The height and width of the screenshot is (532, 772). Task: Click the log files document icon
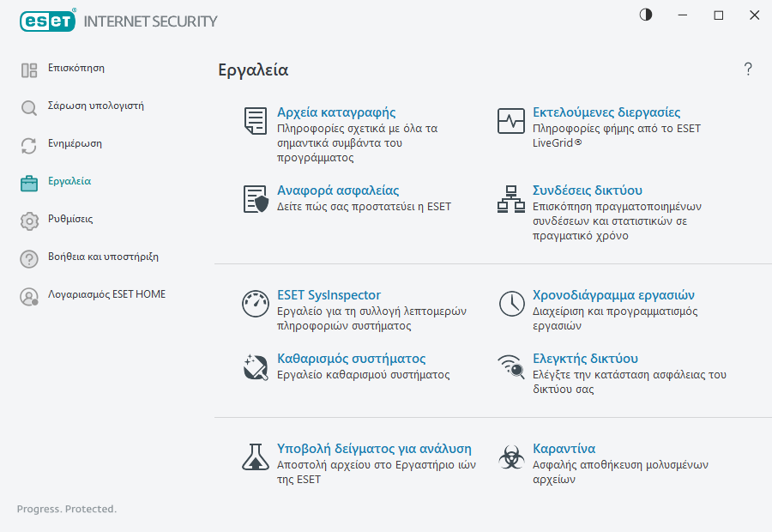(255, 121)
